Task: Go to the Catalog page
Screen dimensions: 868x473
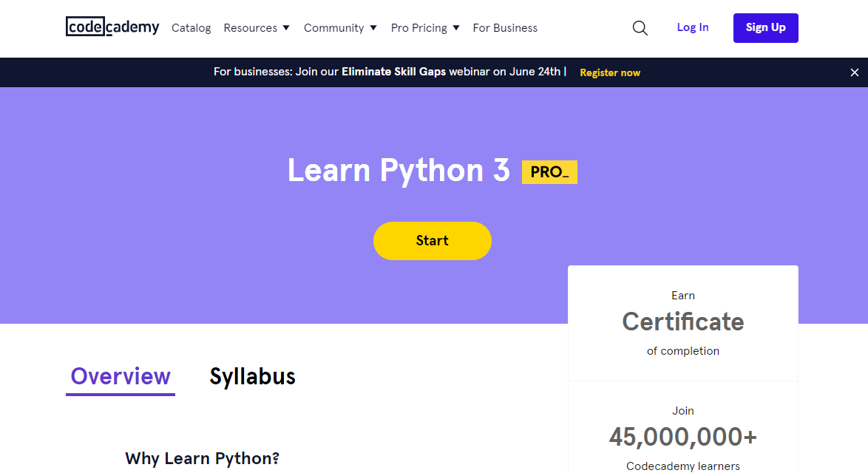Action: (x=191, y=28)
